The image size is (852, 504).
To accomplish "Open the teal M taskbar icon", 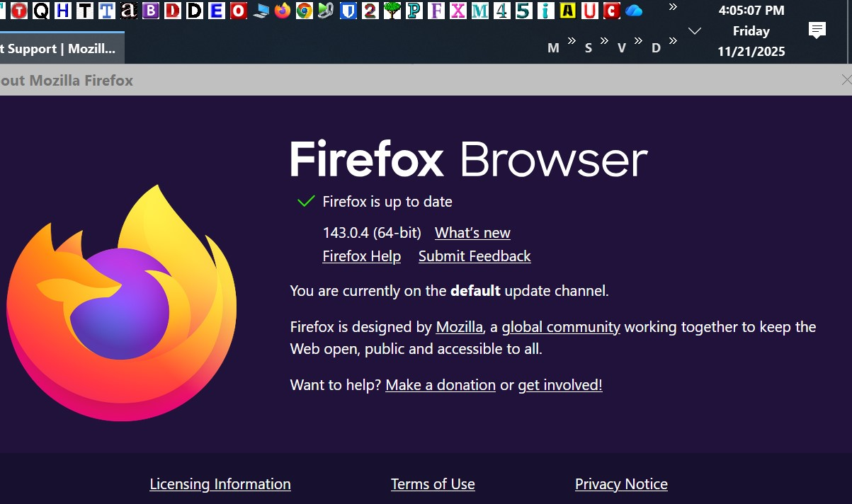I will point(480,11).
